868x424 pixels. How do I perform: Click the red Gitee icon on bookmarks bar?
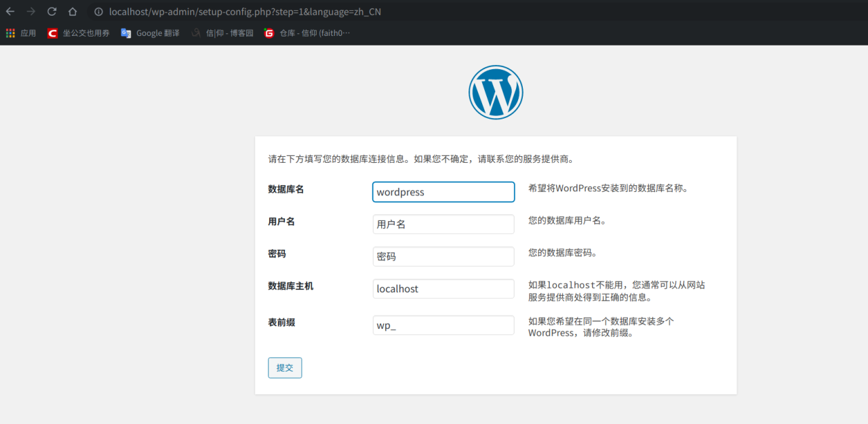tap(269, 33)
